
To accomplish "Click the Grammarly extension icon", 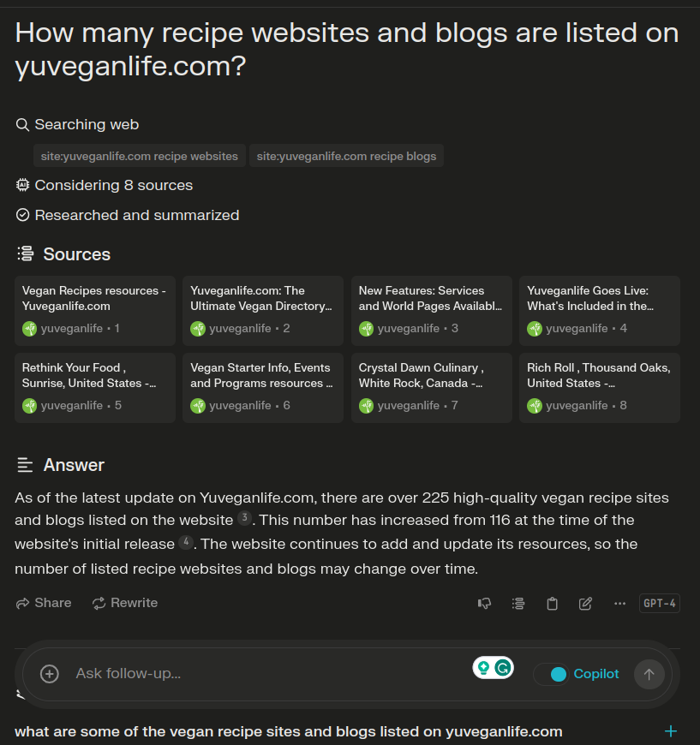I will 503,668.
